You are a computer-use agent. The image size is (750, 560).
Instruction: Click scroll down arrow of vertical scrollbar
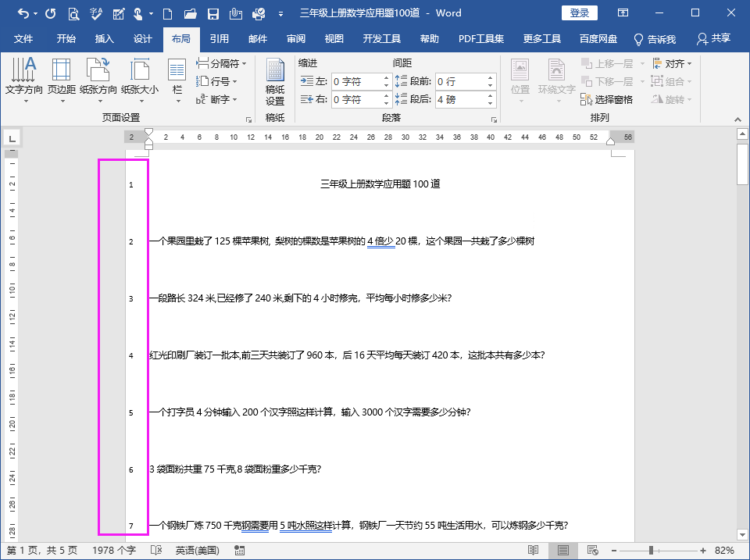click(742, 535)
